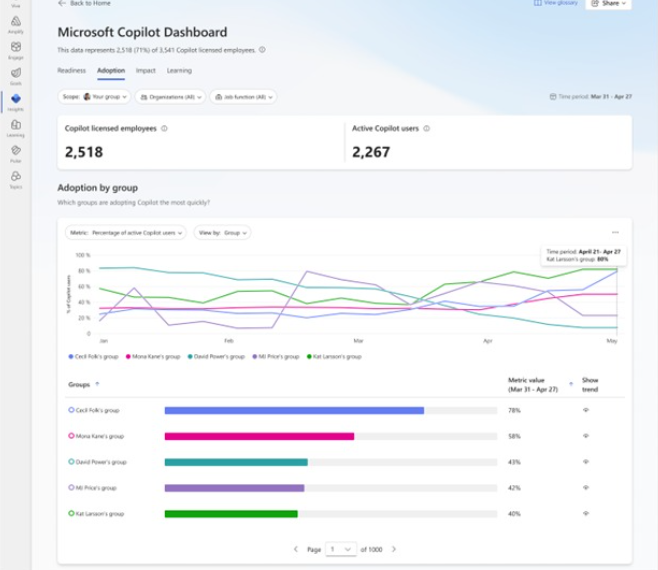Sort by the Groups column arrow
The width and height of the screenshot is (658, 570).
point(97,384)
